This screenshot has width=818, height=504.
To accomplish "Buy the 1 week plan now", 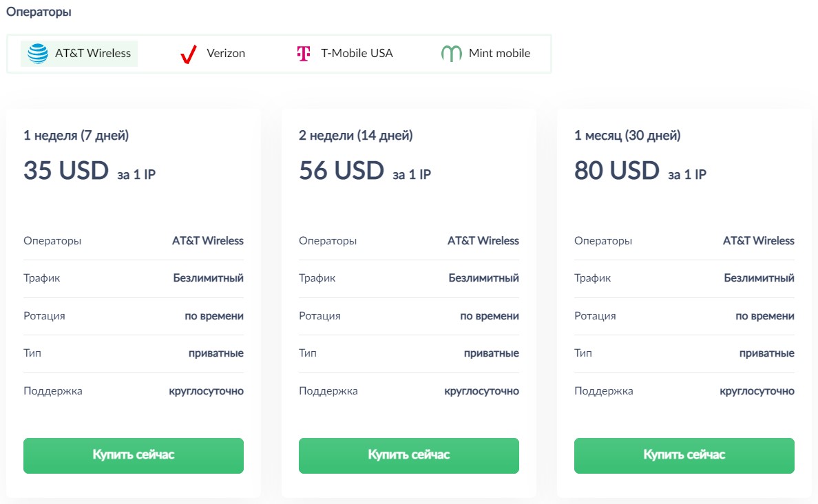I will click(x=134, y=455).
